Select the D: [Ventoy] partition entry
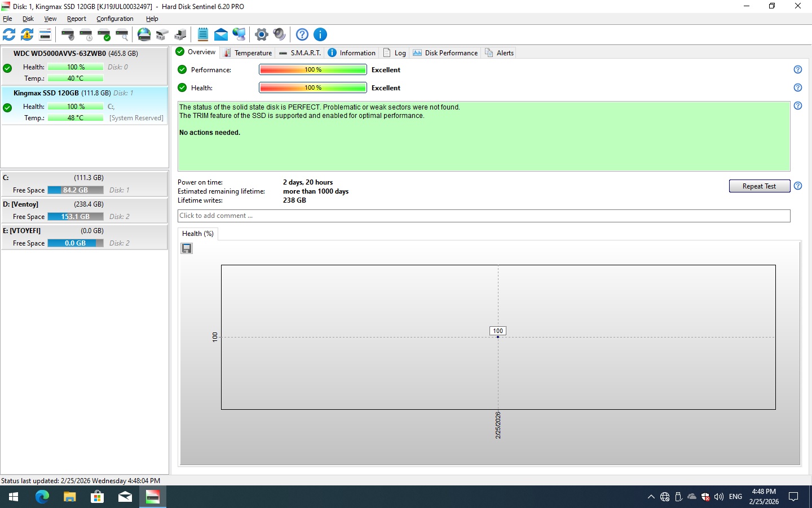812x508 pixels. click(85, 210)
